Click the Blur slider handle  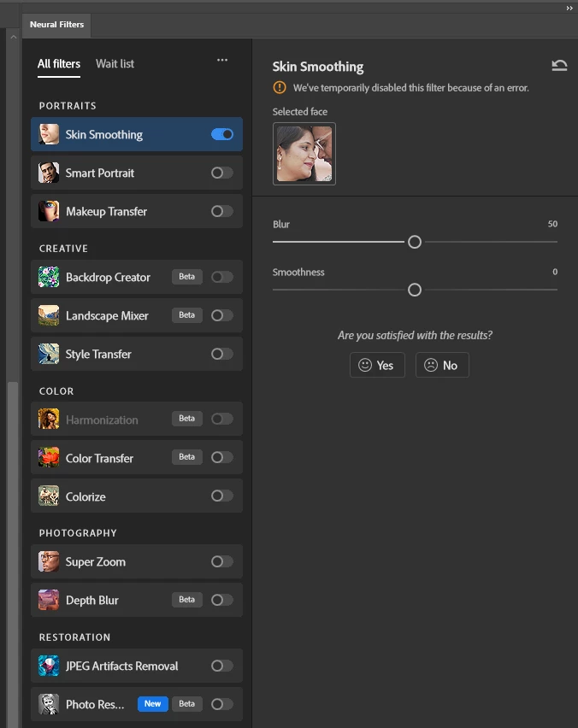click(415, 242)
